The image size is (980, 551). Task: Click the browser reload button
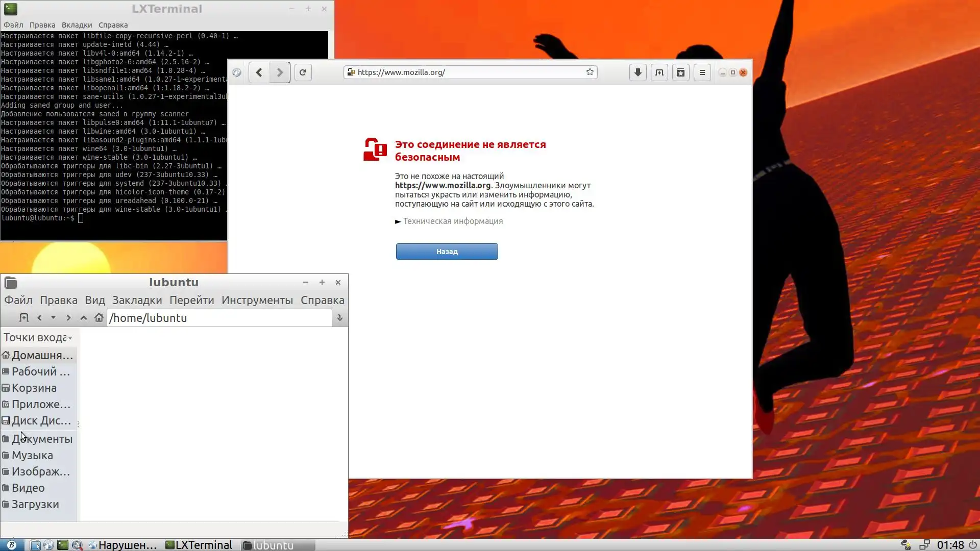[303, 72]
